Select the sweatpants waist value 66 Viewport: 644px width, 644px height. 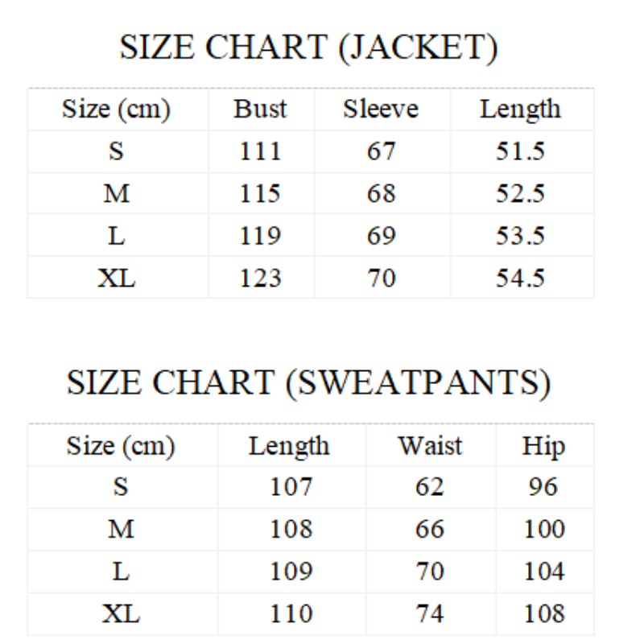click(430, 529)
